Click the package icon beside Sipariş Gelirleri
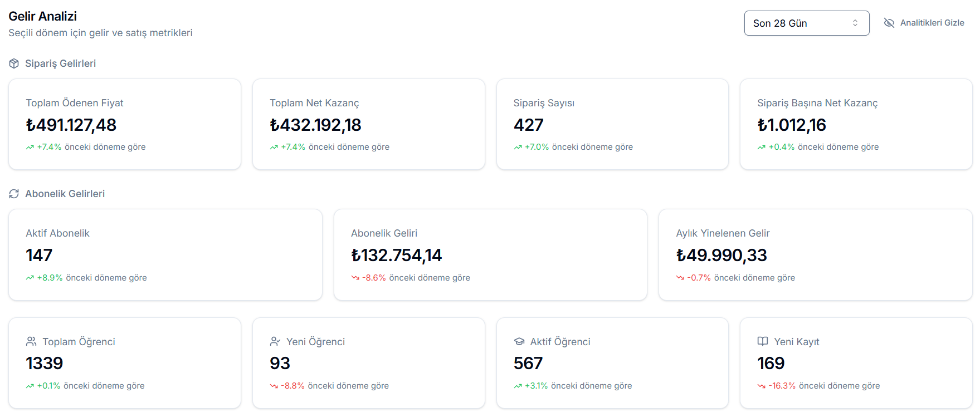 tap(14, 63)
